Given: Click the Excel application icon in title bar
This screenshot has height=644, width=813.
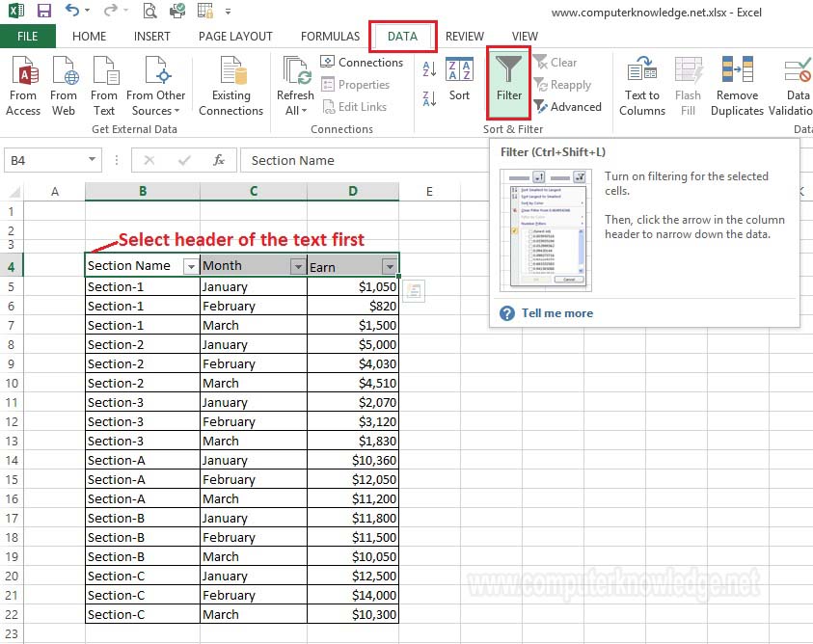Looking at the screenshot, I should tap(15, 11).
